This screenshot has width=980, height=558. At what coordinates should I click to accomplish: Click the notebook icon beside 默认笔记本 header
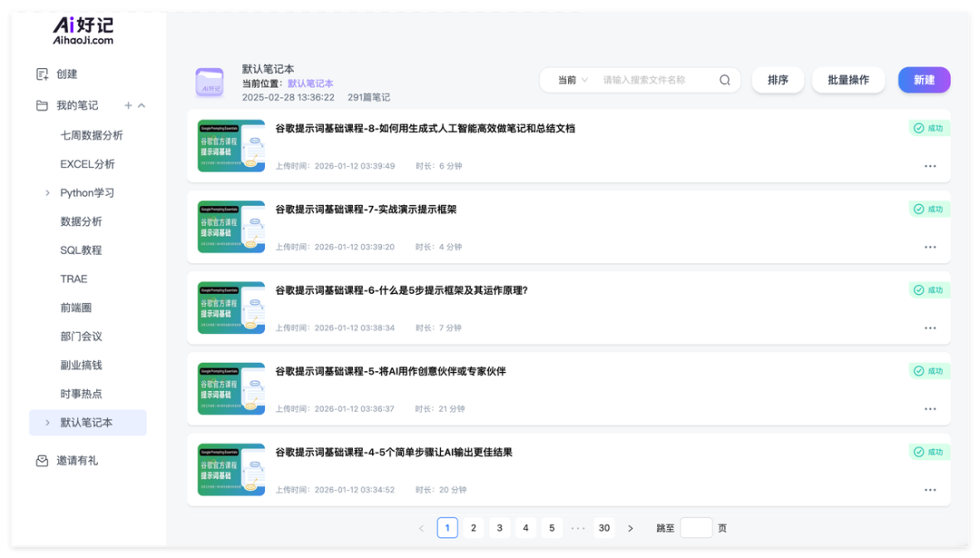pyautogui.click(x=210, y=80)
